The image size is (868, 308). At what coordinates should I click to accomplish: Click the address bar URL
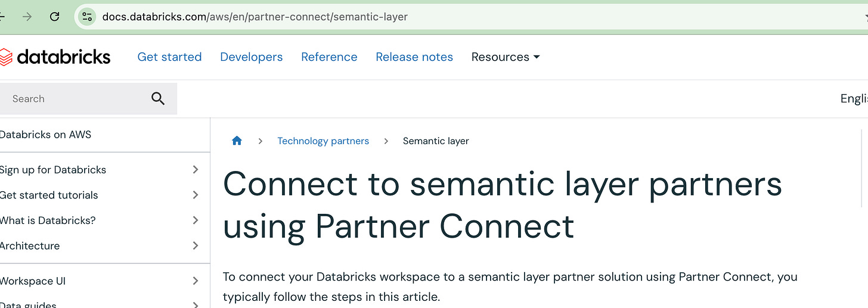click(x=255, y=17)
